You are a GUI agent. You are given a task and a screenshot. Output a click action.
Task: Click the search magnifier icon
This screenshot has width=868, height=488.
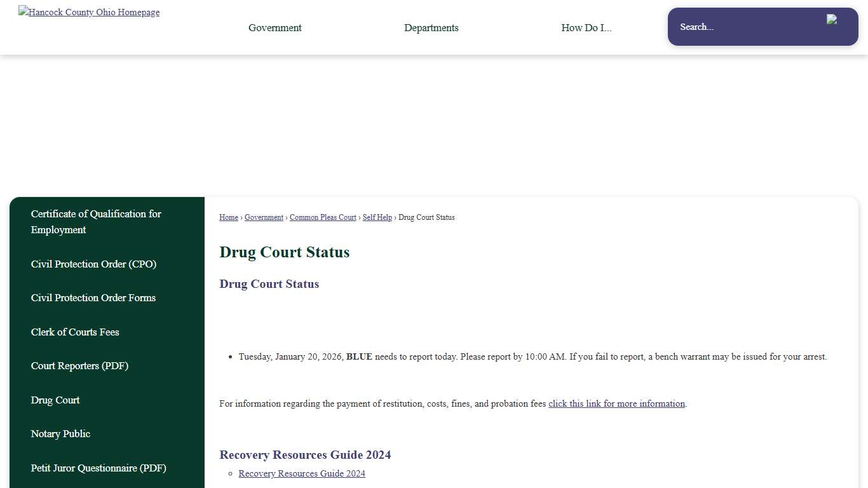tap(832, 19)
